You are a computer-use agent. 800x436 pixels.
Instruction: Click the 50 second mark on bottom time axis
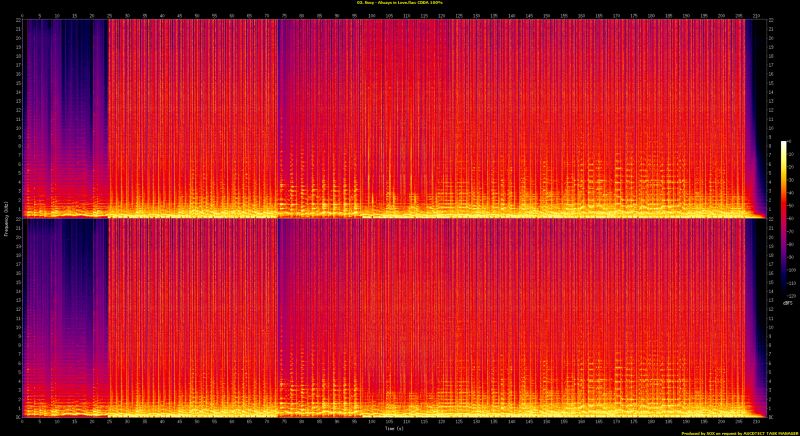tap(196, 421)
